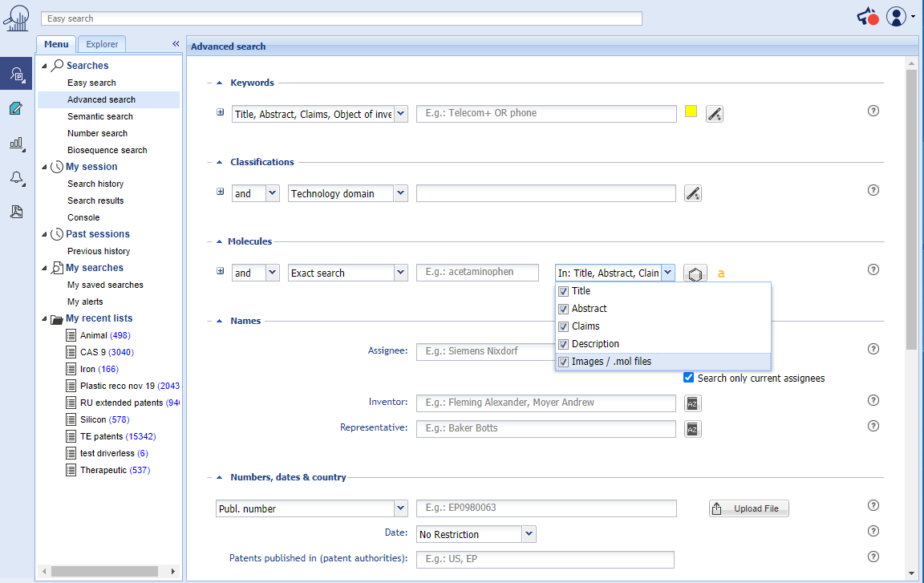Open help for the Assignee field
Screen dimensions: 924x583
[x=873, y=349]
